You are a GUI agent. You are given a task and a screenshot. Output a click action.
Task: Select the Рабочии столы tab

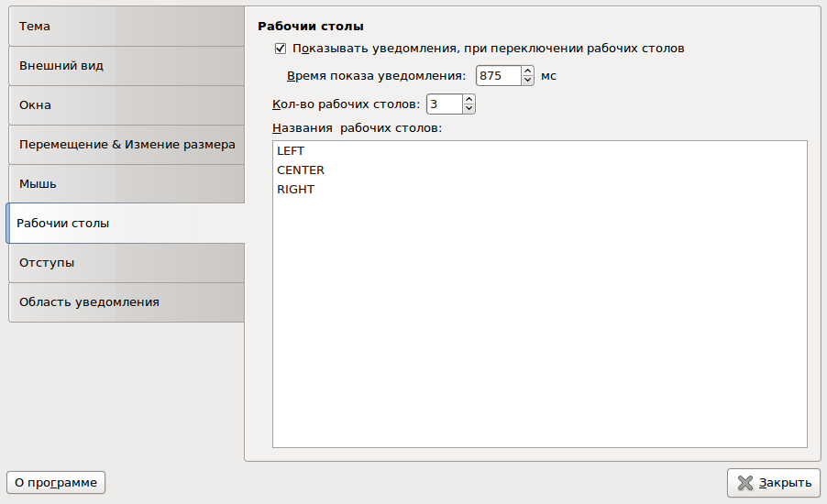point(125,224)
